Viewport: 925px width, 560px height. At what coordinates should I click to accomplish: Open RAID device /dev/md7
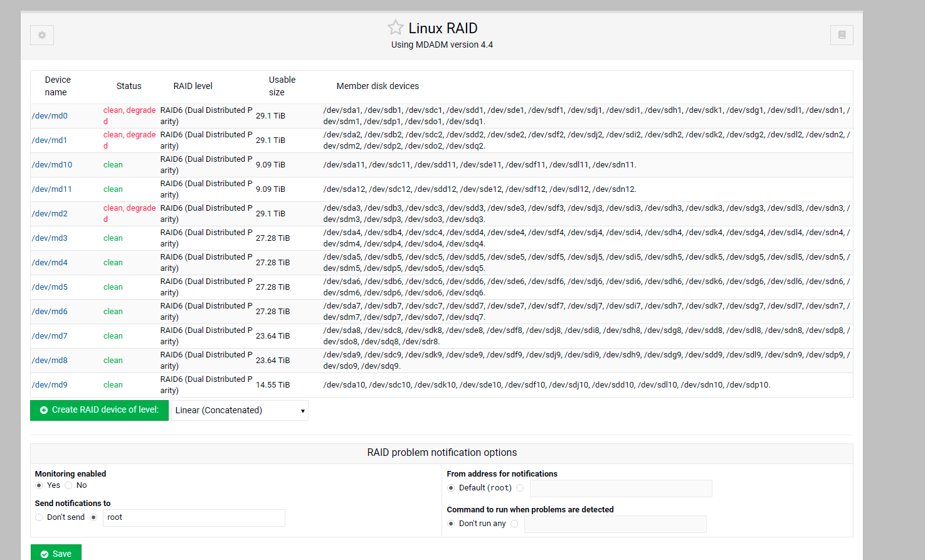(x=50, y=336)
